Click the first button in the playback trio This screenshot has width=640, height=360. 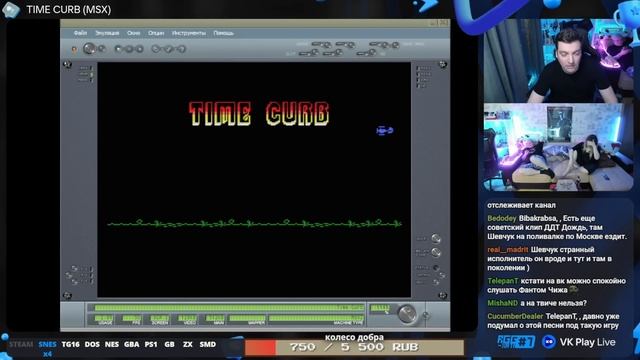[118, 49]
